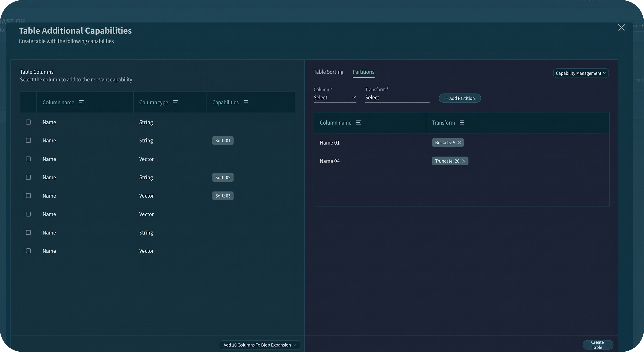Screen dimensions: 644x352
Task: Check the seventh row String checkbox
Action: pos(29,233)
